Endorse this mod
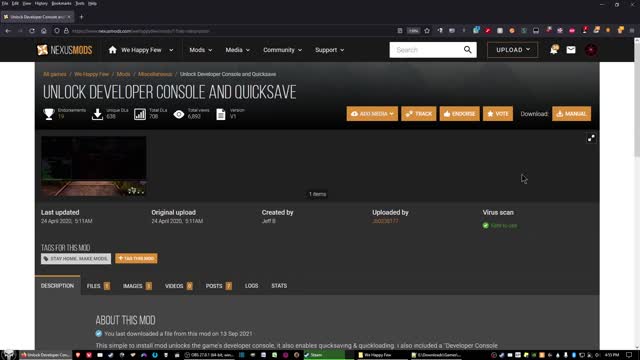 point(459,114)
